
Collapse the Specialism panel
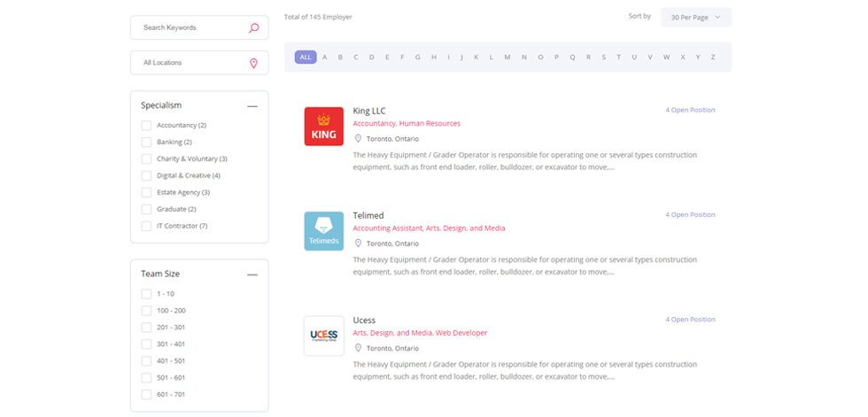click(x=252, y=105)
